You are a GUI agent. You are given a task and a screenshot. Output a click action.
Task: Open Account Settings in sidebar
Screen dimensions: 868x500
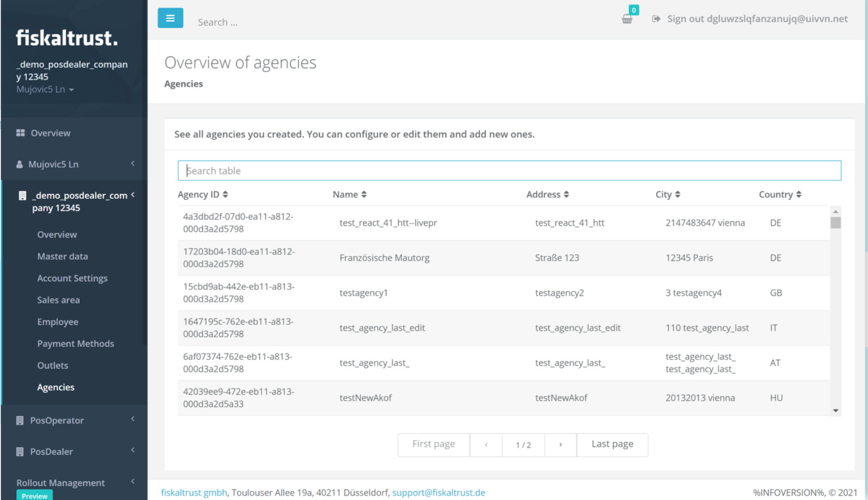[72, 278]
